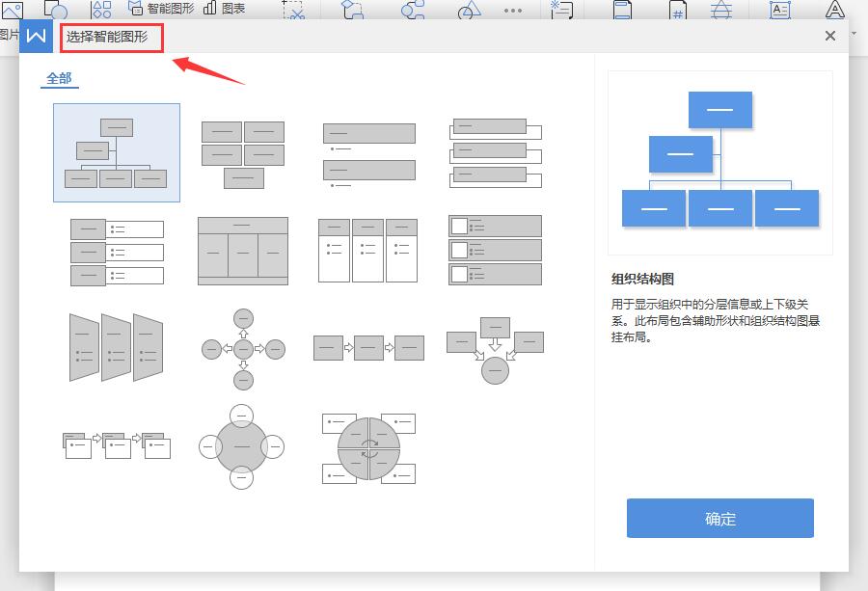The width and height of the screenshot is (868, 591).
Task: Pick the stacked cards arrow process layout
Action: [117, 445]
